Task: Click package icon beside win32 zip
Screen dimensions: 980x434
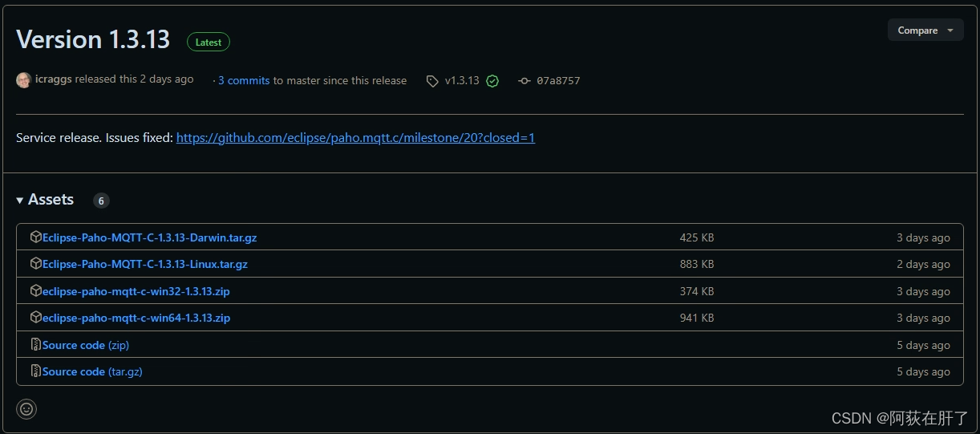Action: pos(35,291)
